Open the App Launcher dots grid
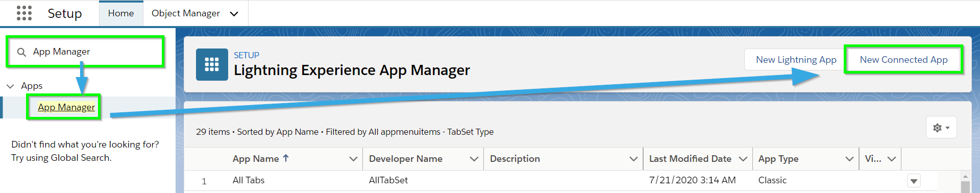The image size is (980, 193). point(24,13)
